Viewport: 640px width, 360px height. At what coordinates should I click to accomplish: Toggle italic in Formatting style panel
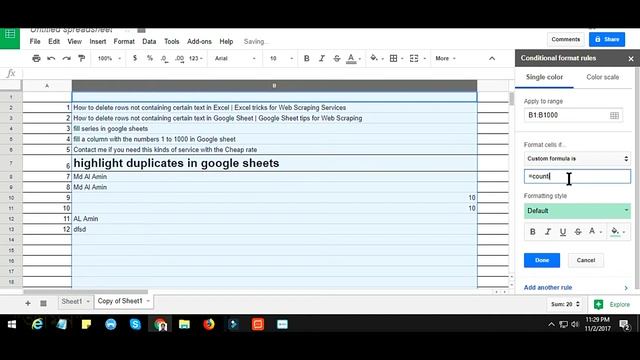[548, 232]
